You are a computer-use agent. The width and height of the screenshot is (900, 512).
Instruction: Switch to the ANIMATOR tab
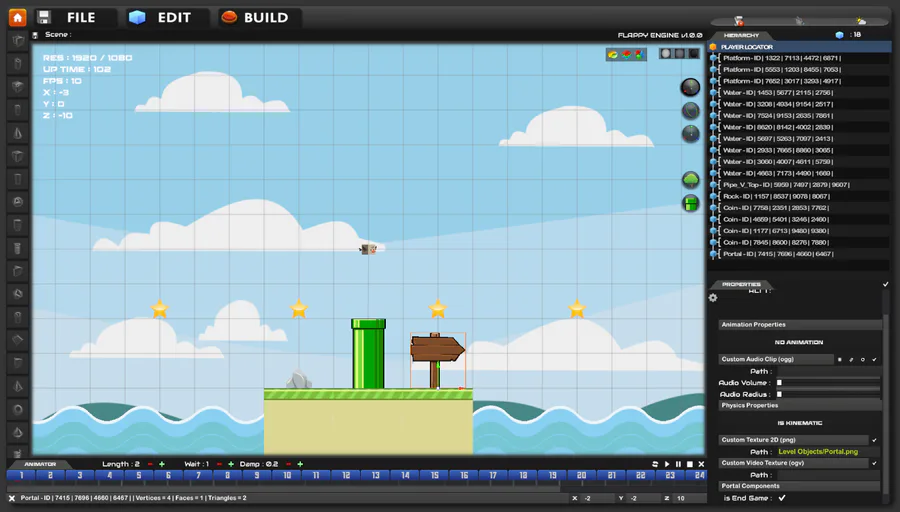tap(40, 464)
